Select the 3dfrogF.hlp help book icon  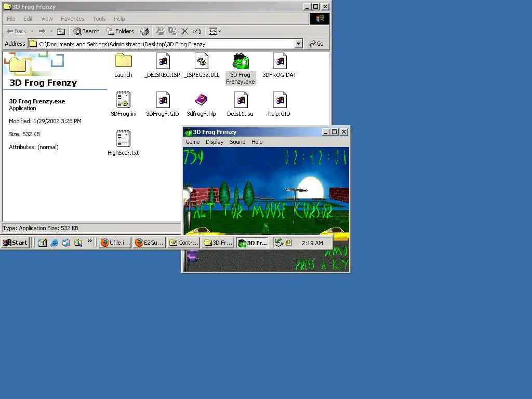point(201,100)
